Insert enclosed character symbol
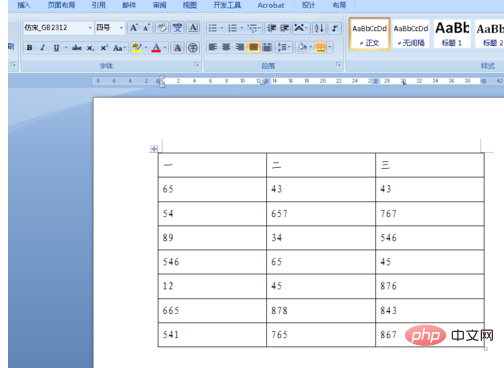Image resolution: width=504 pixels, height=368 pixels. 193,48
